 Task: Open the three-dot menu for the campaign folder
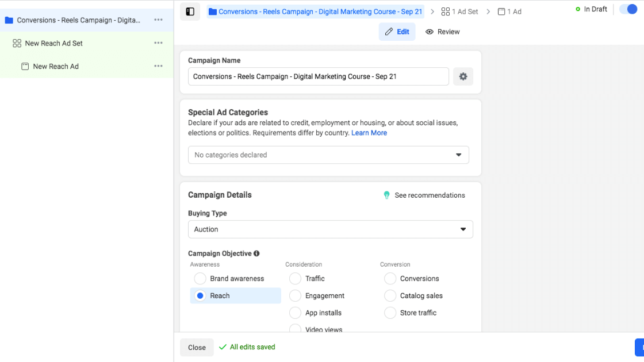point(158,20)
